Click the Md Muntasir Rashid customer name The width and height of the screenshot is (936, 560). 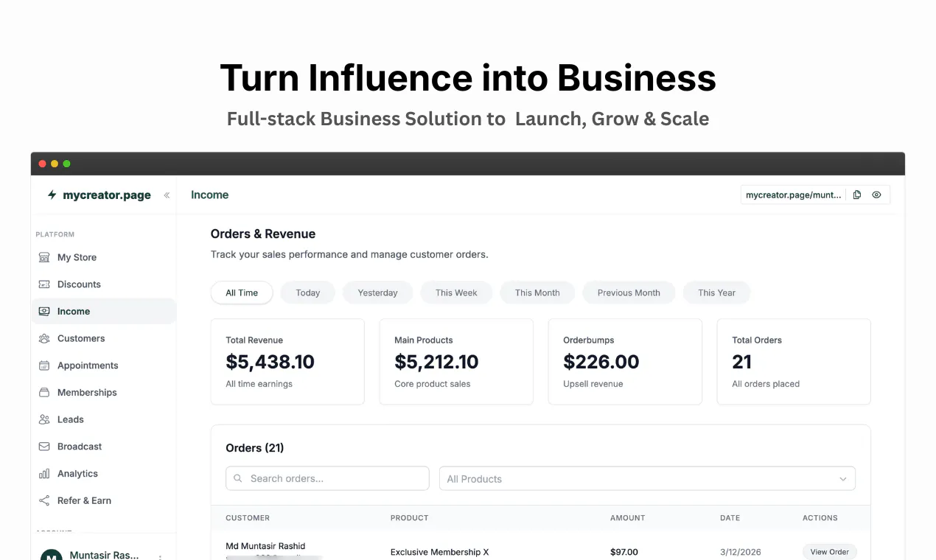(265, 546)
